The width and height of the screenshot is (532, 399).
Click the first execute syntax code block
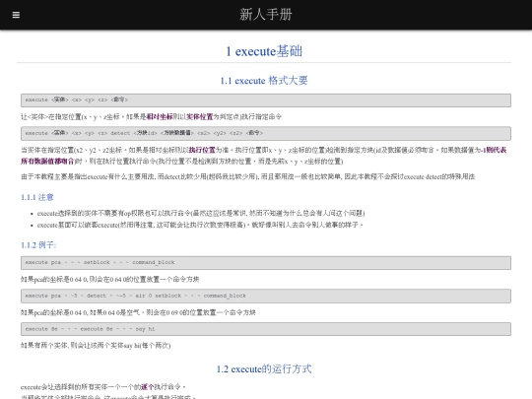coord(266,100)
